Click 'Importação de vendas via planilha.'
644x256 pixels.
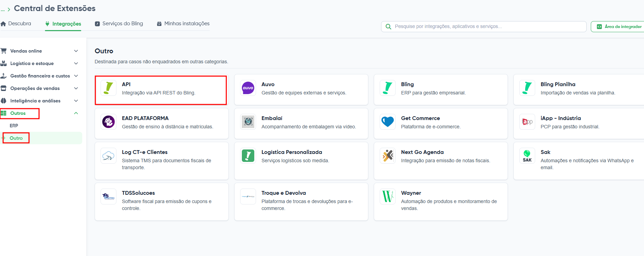pos(578,93)
